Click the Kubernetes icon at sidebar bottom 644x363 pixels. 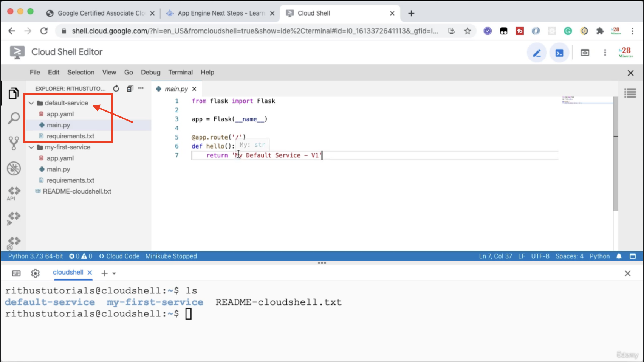click(x=14, y=243)
